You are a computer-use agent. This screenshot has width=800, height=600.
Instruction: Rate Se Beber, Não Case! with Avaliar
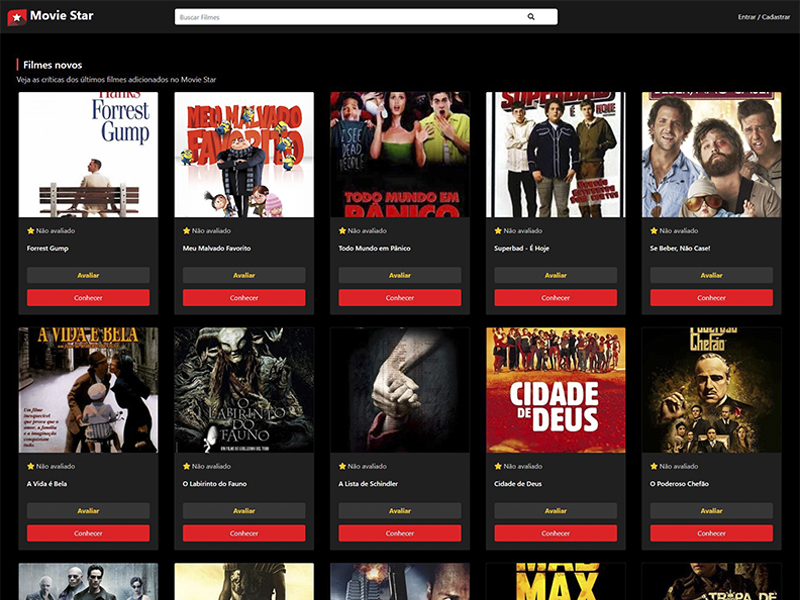pos(712,275)
